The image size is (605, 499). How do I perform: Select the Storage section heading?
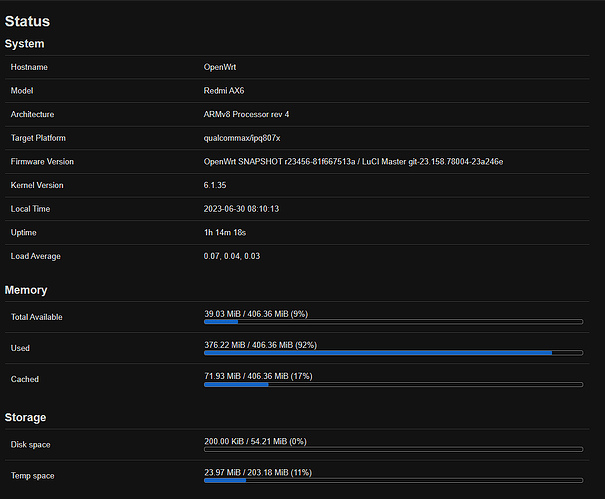27,417
